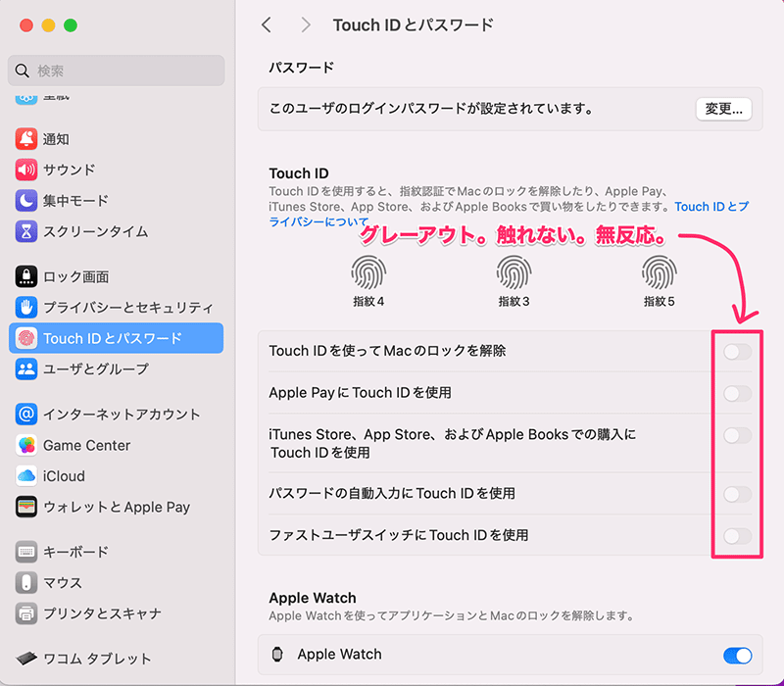Click the 検索 search field
784x686 pixels.
point(116,71)
